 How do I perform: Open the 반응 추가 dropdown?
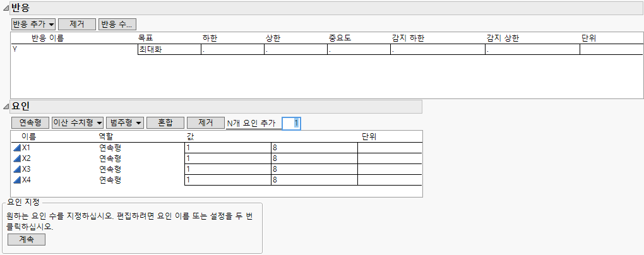[x=33, y=24]
